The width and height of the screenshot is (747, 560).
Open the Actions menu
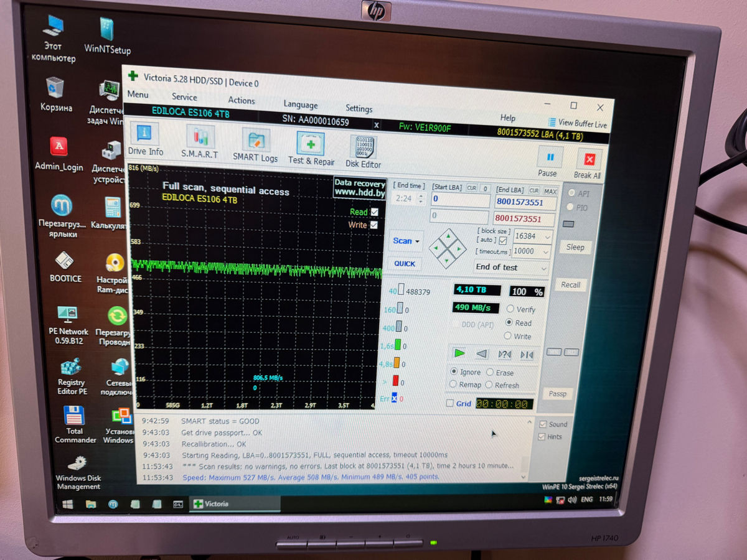242,100
